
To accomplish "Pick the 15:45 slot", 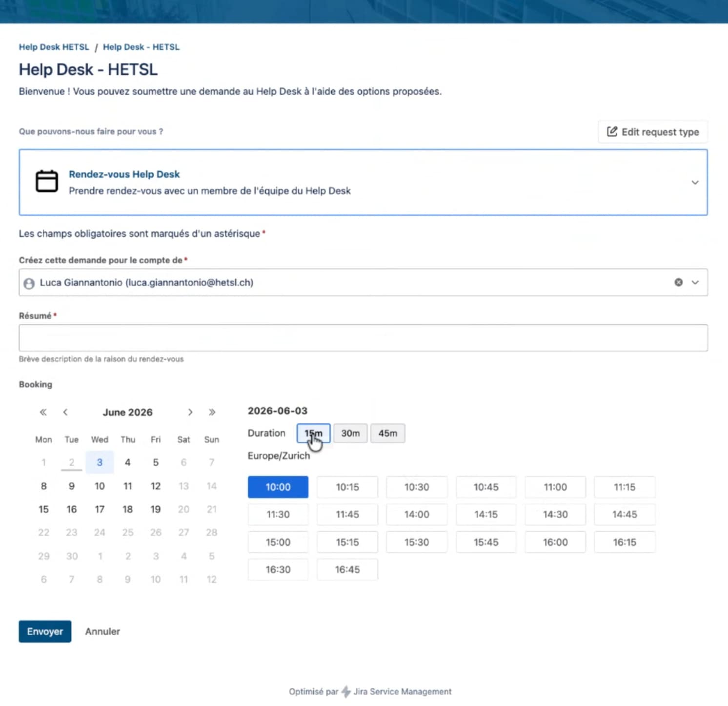I will pyautogui.click(x=486, y=542).
